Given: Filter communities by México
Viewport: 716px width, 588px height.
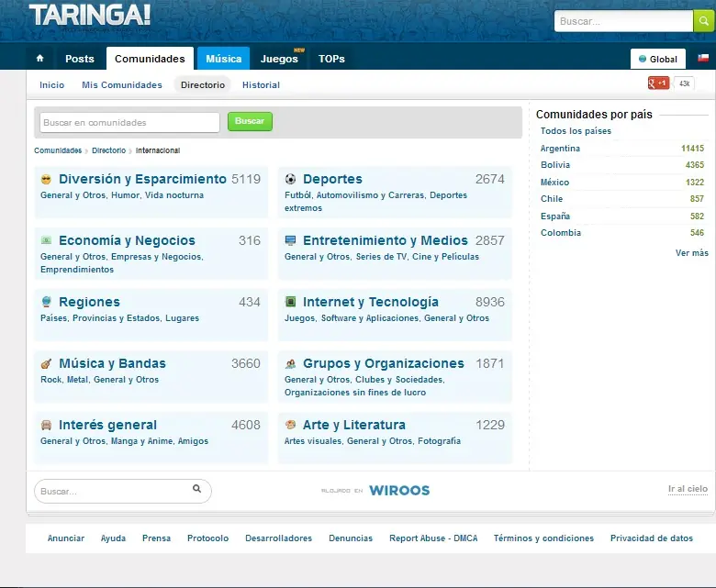Looking at the screenshot, I should (x=554, y=183).
